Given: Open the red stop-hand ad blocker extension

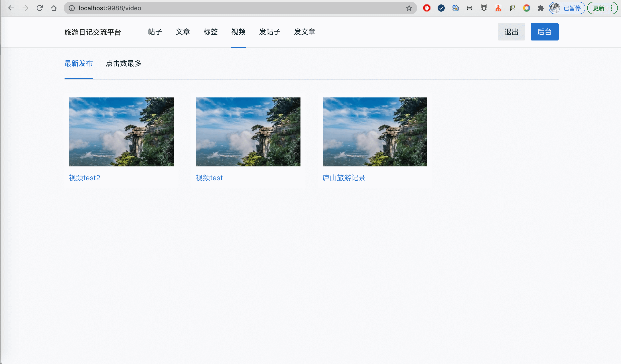Looking at the screenshot, I should pyautogui.click(x=427, y=8).
